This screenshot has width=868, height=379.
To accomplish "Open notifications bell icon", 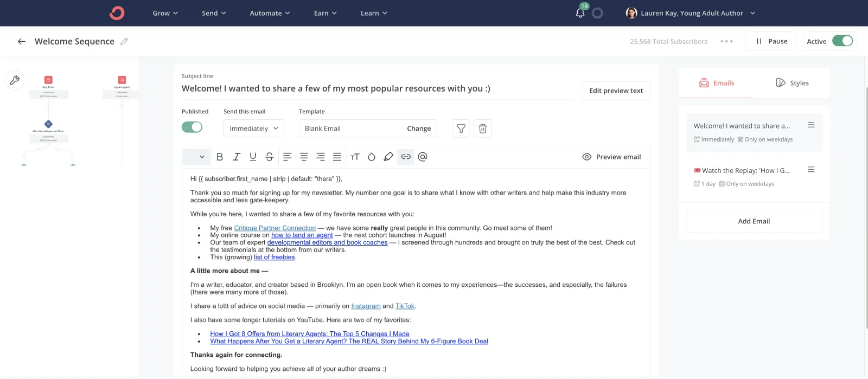I will tap(580, 13).
